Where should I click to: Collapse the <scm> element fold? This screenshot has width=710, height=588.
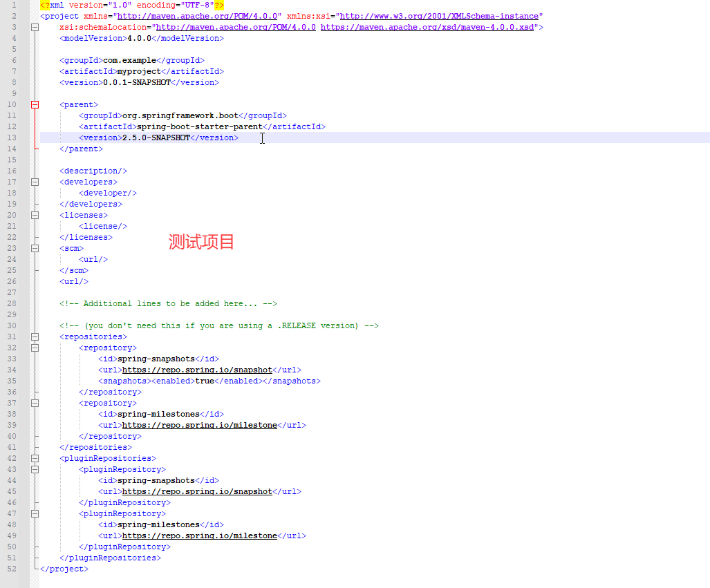point(35,248)
